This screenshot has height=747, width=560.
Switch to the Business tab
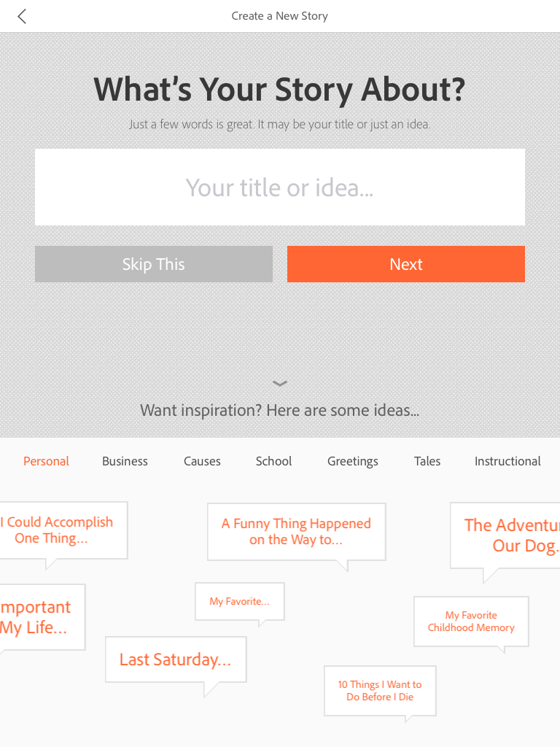click(125, 461)
